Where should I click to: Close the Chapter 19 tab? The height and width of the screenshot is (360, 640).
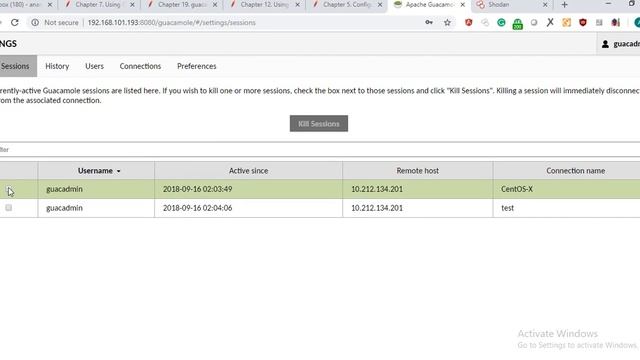tap(215, 5)
